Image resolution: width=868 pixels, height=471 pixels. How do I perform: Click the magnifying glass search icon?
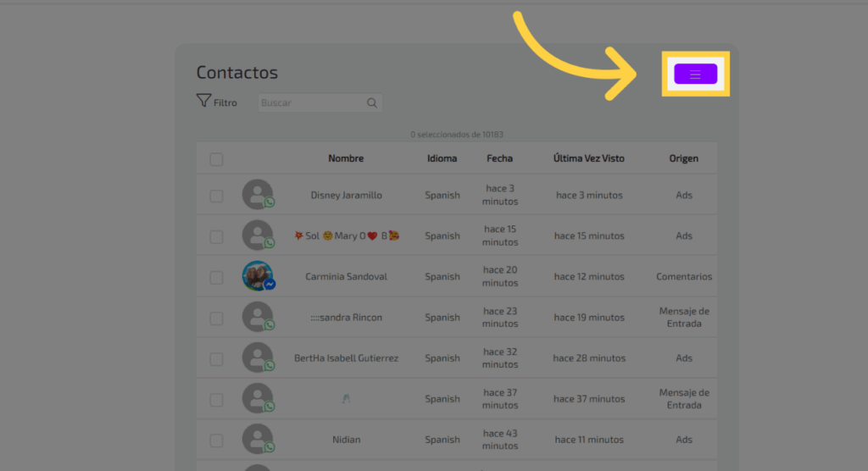371,103
